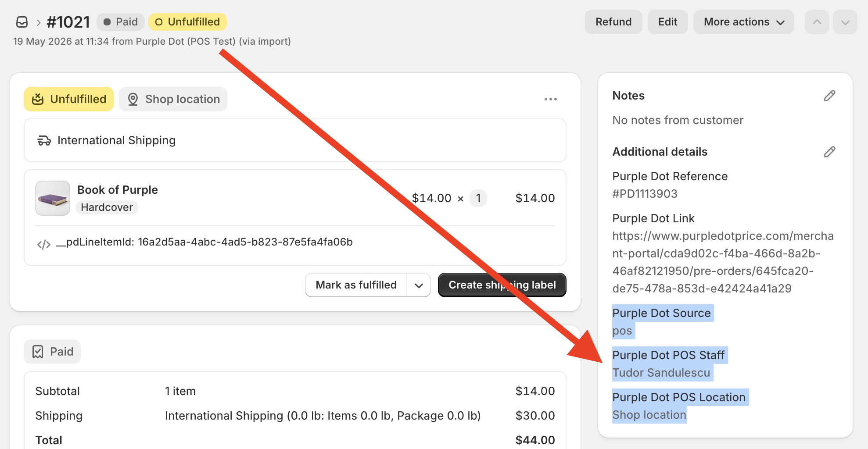Open the Purple Dot merchant portal link
The width and height of the screenshot is (868, 449).
[723, 262]
